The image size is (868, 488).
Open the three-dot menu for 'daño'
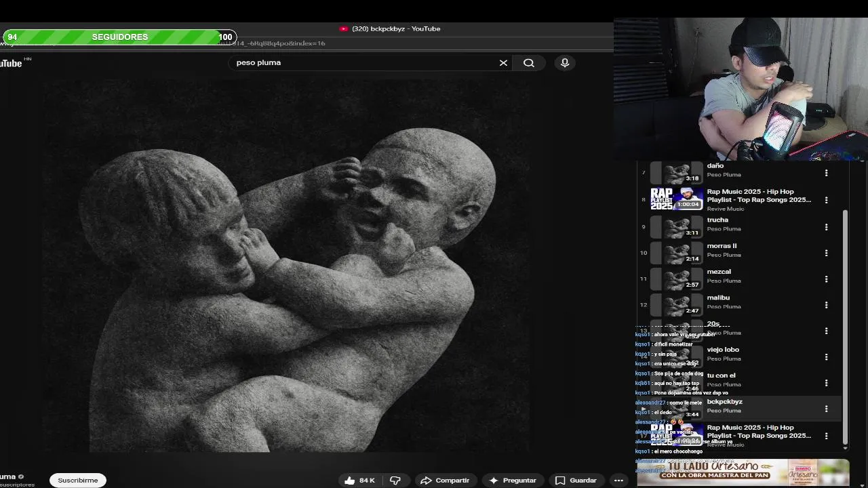pyautogui.click(x=826, y=174)
